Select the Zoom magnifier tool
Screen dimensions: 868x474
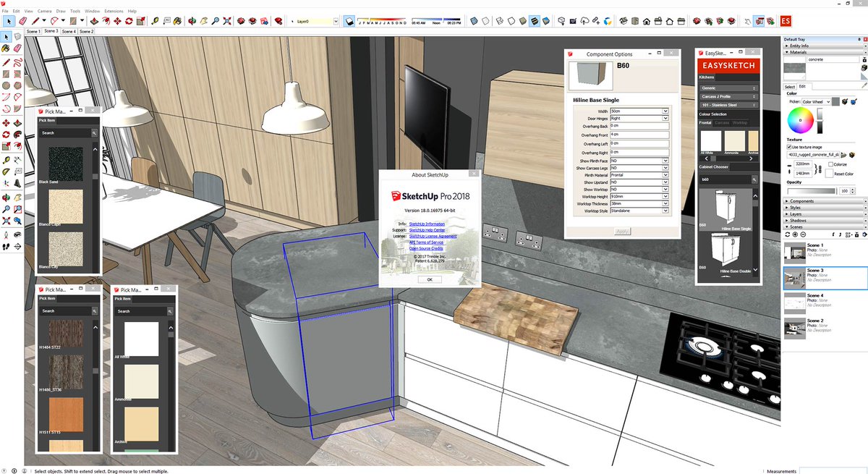click(x=215, y=21)
